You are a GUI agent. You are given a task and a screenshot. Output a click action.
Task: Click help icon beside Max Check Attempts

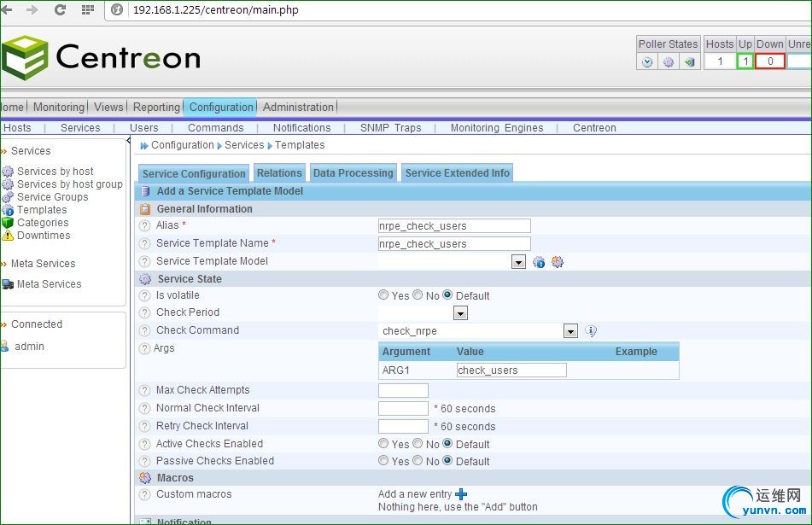145,390
